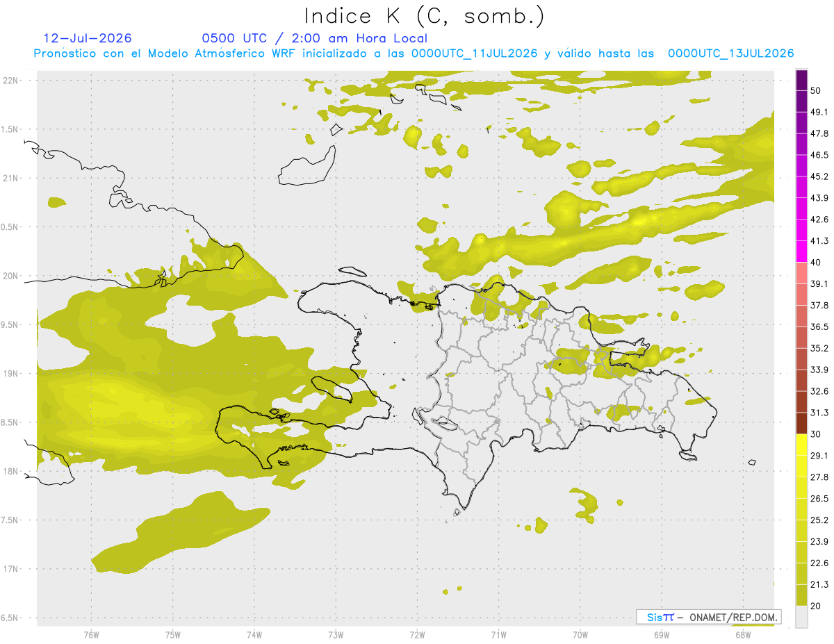
Task: Click the colorbar value '49.1'
Action: [x=819, y=112]
